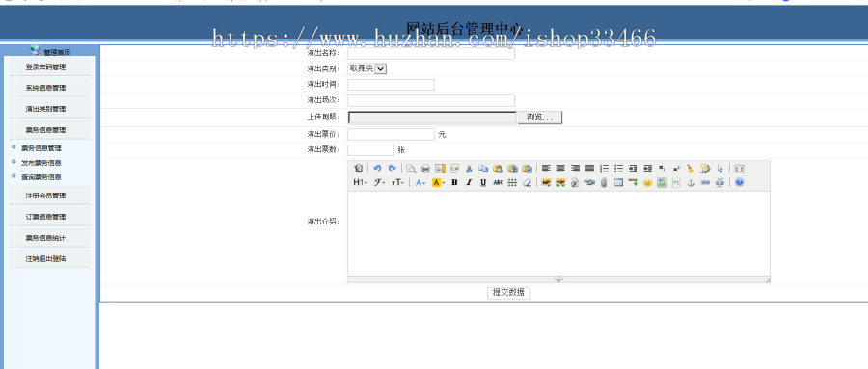This screenshot has width=868, height=369.
Task: Open the highlight background color dropdown
Action: click(x=438, y=182)
